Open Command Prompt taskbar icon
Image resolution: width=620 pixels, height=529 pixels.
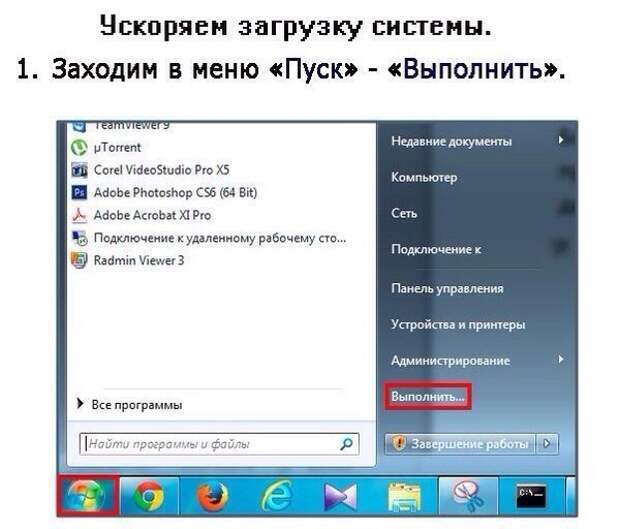pos(531,496)
